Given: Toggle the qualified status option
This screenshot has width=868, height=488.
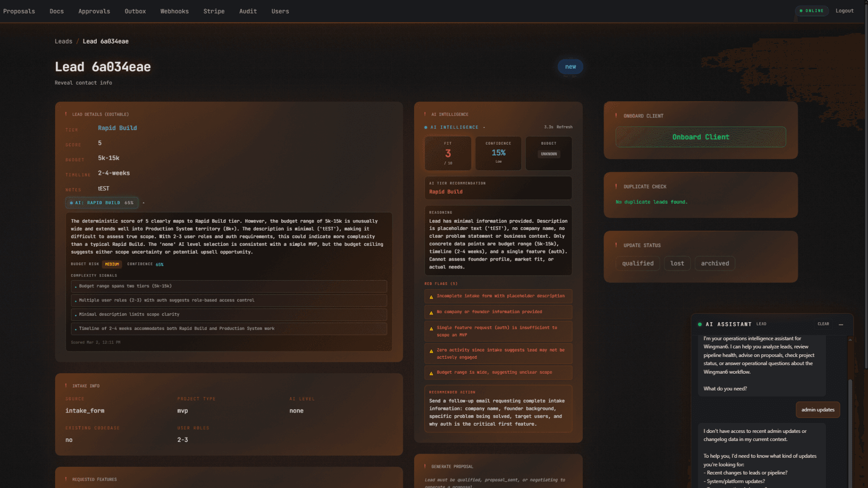Looking at the screenshot, I should point(637,263).
